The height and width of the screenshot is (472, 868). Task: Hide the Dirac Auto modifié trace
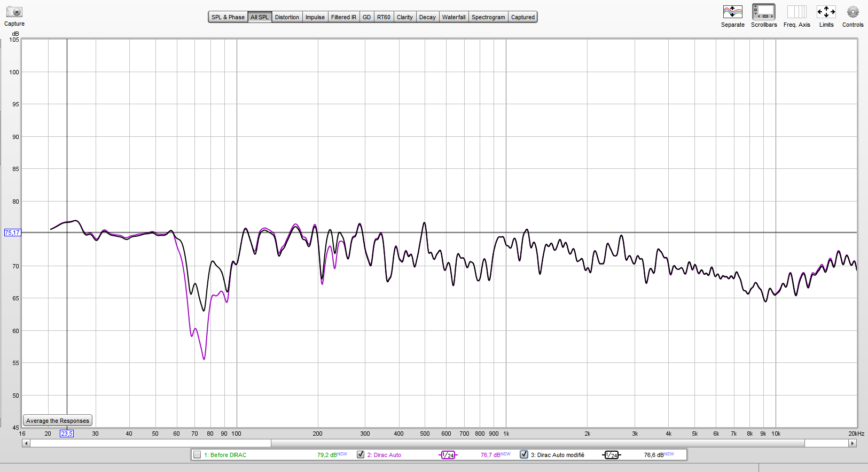[524, 454]
